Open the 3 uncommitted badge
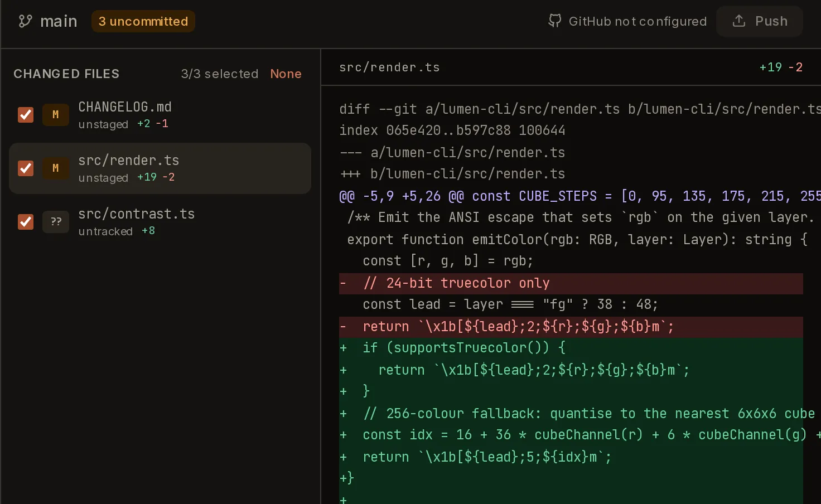This screenshot has width=821, height=504. tap(143, 21)
